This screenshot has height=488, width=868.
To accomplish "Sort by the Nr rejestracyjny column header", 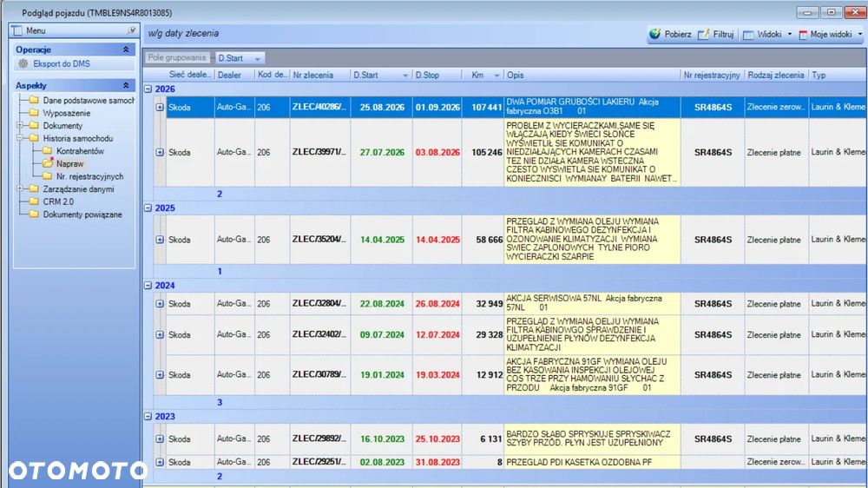I will coord(713,75).
